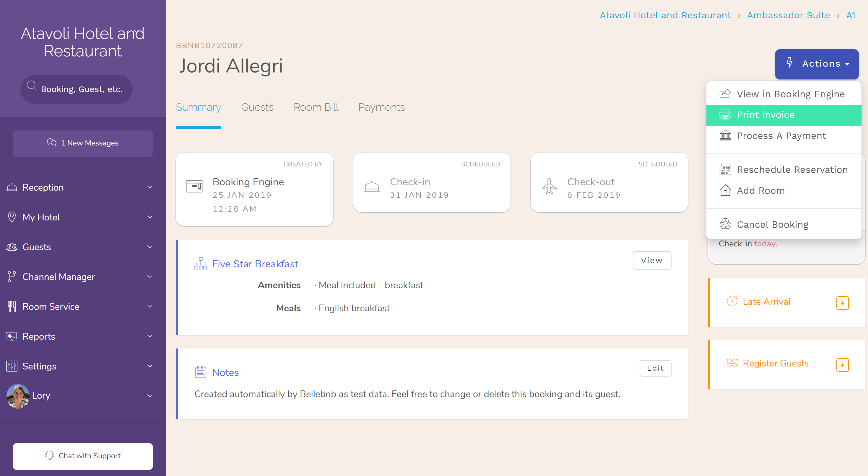Click the View button for Five Star Breakfast

[x=651, y=260]
